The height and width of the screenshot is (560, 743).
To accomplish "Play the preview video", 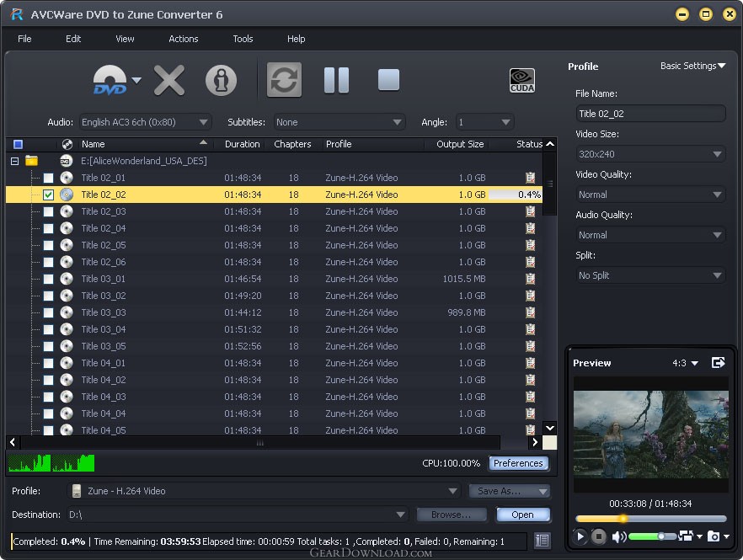I will click(x=580, y=536).
